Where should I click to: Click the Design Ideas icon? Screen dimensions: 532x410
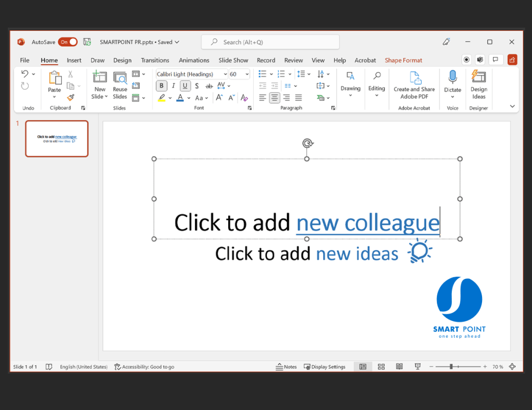click(x=478, y=85)
